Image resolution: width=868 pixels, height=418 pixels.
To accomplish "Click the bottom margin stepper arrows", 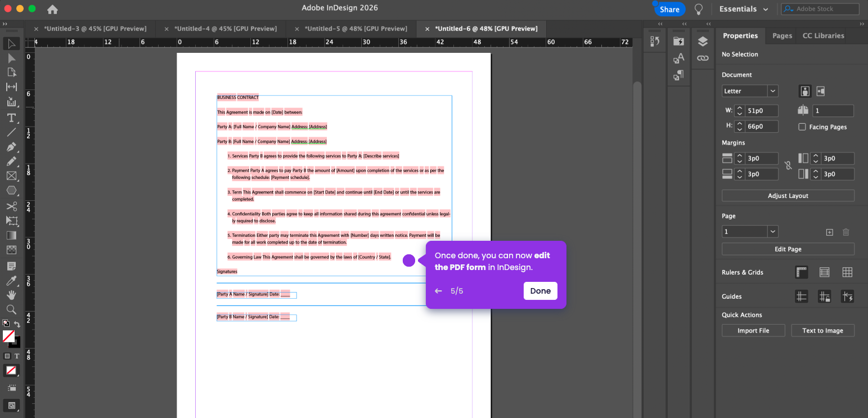I will click(x=740, y=174).
